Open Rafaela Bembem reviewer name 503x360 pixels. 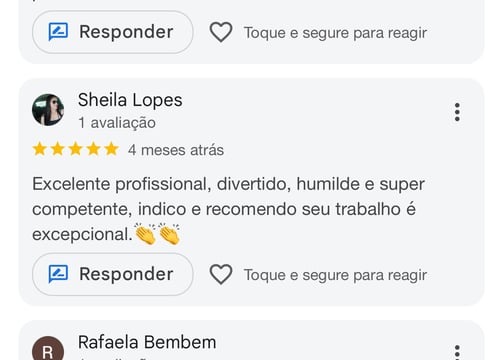coord(147,342)
